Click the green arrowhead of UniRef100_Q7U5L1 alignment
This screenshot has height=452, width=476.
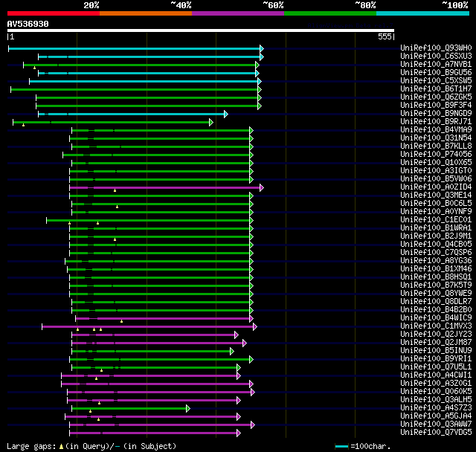(x=239, y=368)
